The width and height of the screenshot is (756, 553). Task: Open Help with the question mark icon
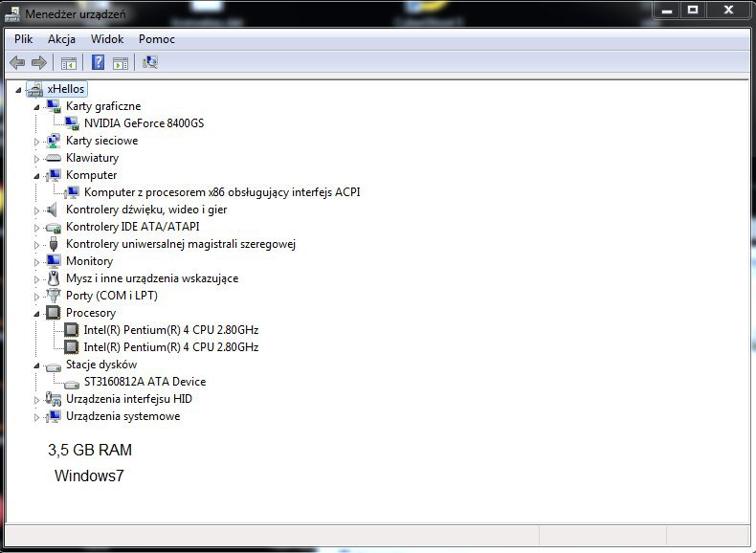(98, 62)
